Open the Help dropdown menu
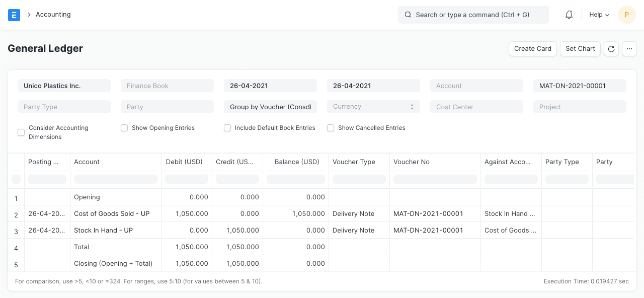 [x=599, y=15]
